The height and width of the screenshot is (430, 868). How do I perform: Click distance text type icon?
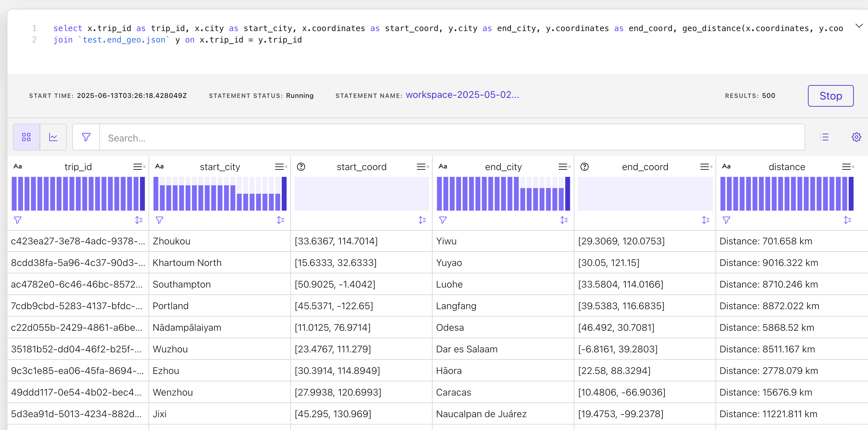[726, 166]
